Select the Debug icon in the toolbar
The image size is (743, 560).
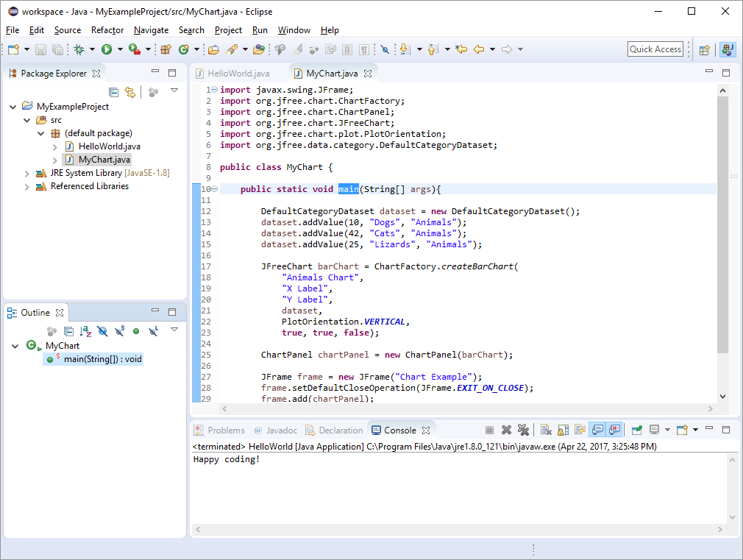[x=79, y=49]
